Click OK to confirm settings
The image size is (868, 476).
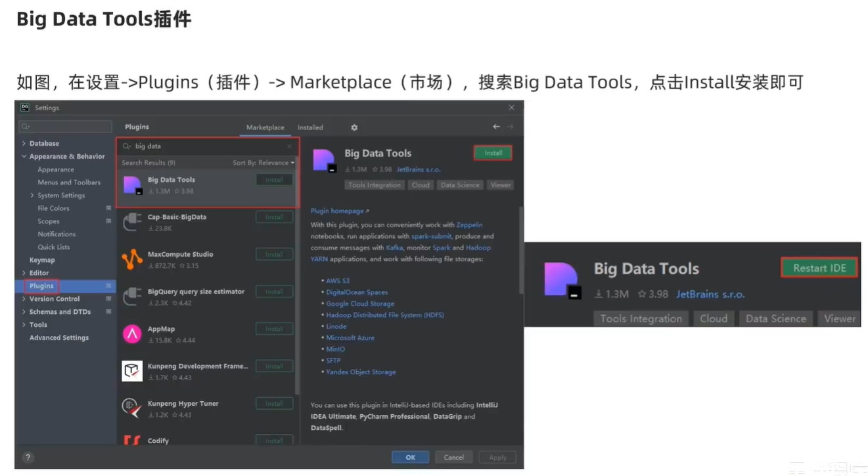coord(410,458)
